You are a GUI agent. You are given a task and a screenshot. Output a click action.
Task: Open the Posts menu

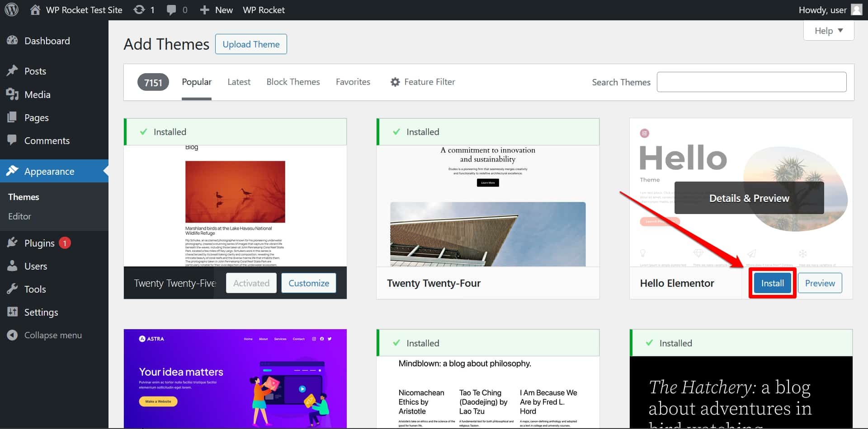[35, 71]
